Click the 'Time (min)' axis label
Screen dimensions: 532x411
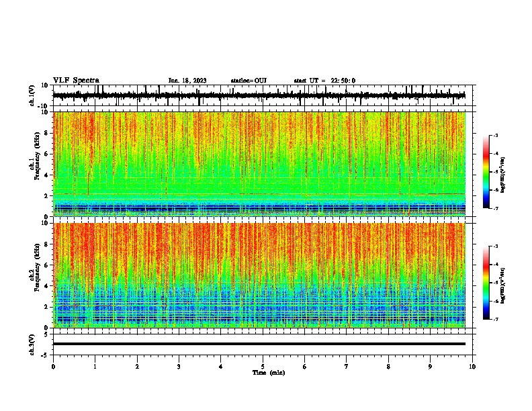click(x=269, y=372)
